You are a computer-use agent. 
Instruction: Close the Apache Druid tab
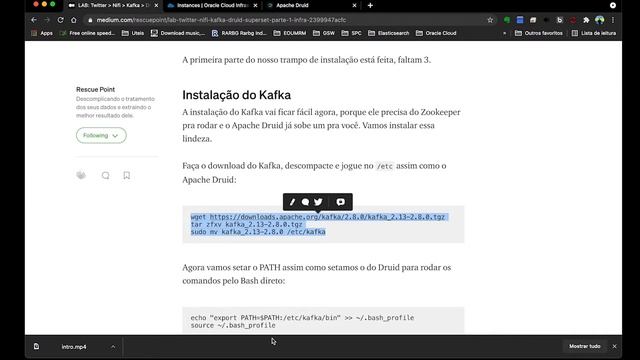click(354, 5)
